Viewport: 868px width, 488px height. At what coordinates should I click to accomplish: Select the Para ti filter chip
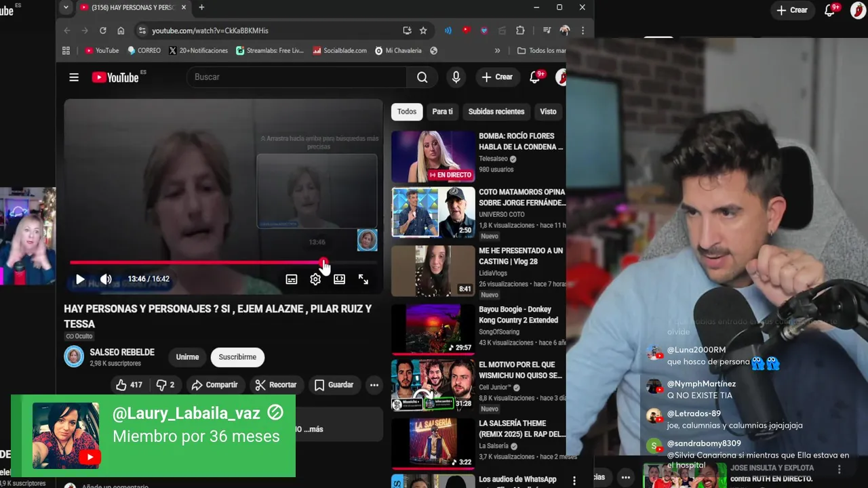442,112
